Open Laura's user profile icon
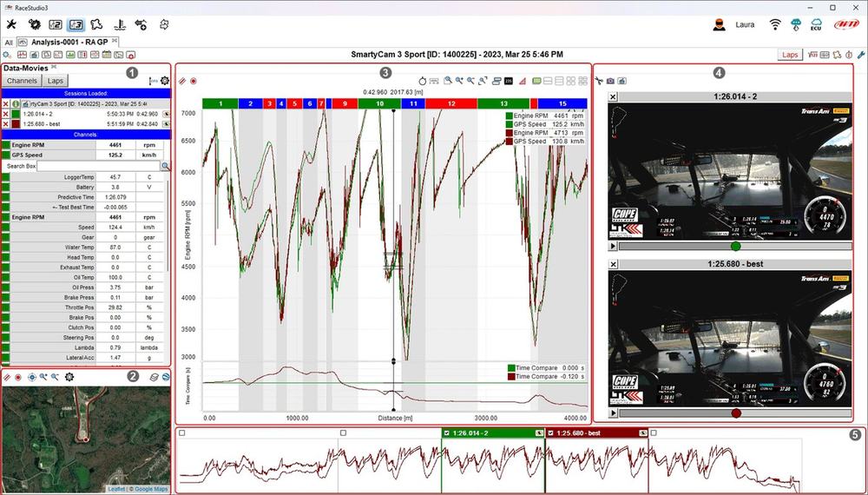 (x=719, y=24)
